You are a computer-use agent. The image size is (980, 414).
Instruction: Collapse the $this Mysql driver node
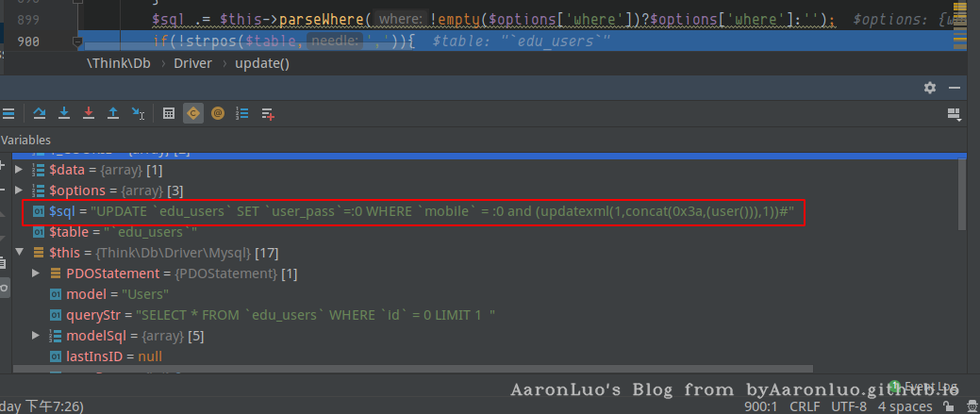[20, 253]
